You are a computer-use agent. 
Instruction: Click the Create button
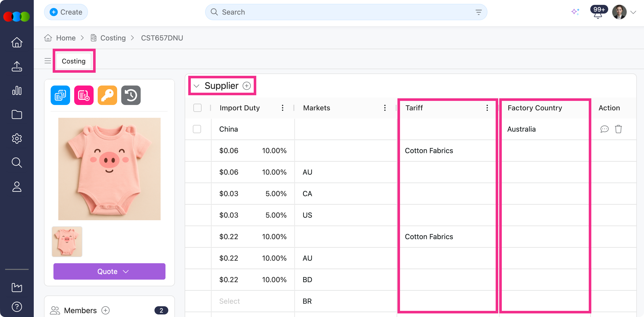point(66,12)
